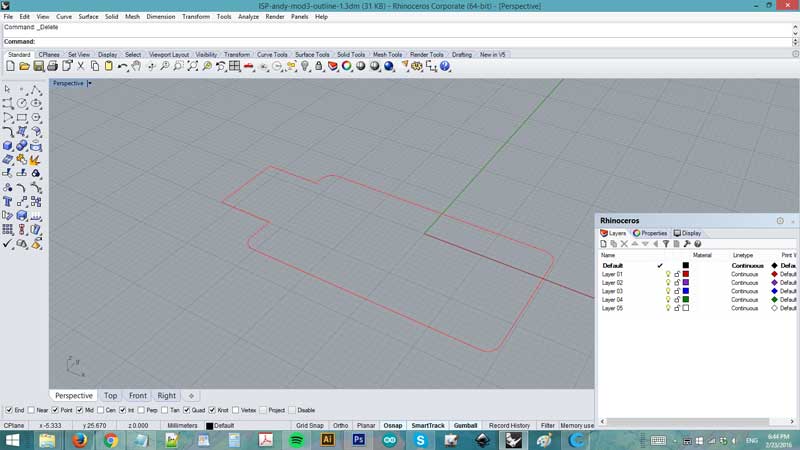
Task: Click the padlock Lock objects icon
Action: point(318,66)
